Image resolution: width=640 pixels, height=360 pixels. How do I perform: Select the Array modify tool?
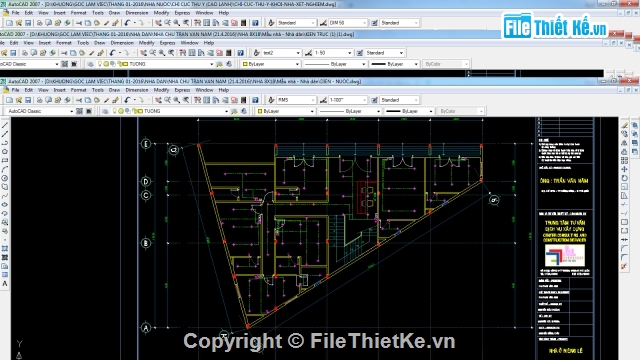[x=624, y=160]
